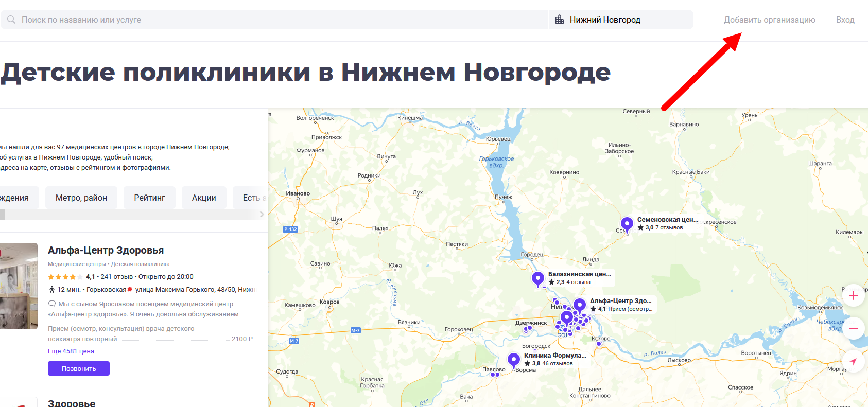Click the review text about Ярослав
868x407 pixels.
[x=143, y=309]
